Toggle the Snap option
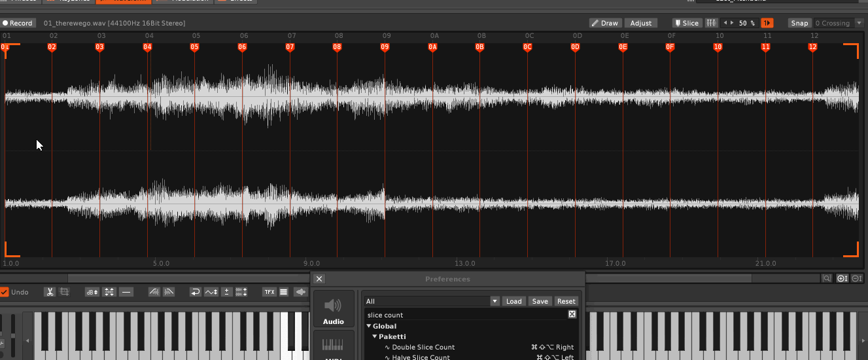The height and width of the screenshot is (360, 868). click(799, 23)
